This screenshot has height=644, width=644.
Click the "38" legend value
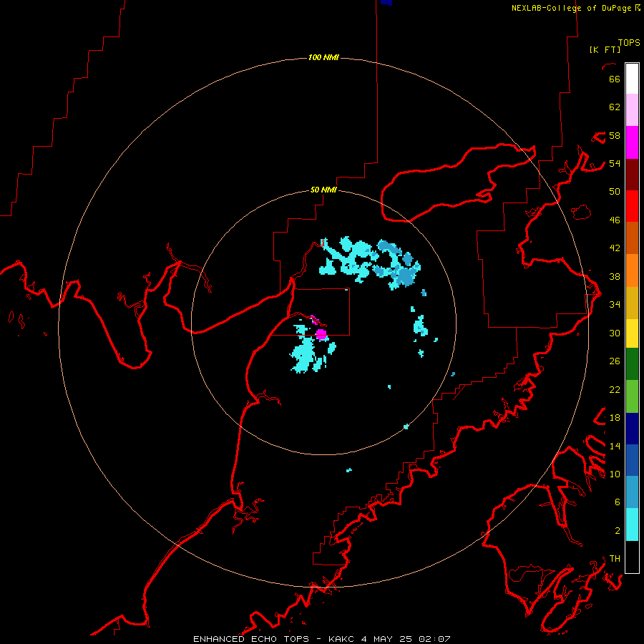pyautogui.click(x=615, y=276)
